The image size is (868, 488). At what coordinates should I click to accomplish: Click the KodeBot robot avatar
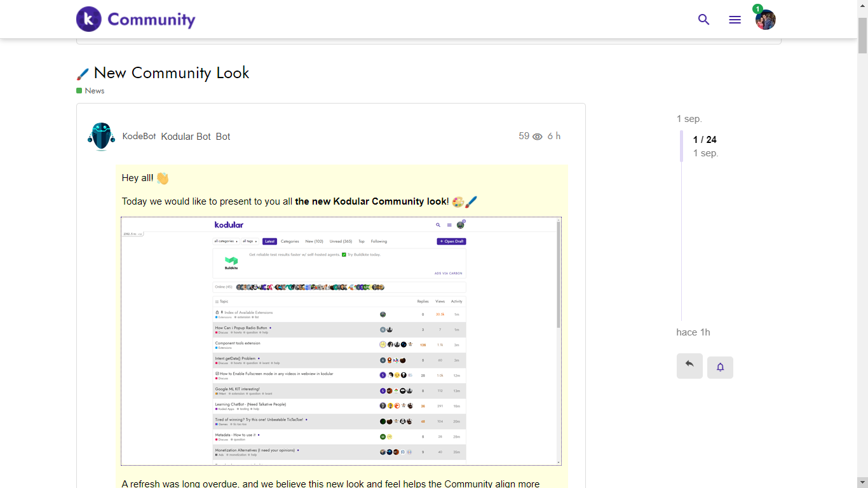tap(101, 137)
